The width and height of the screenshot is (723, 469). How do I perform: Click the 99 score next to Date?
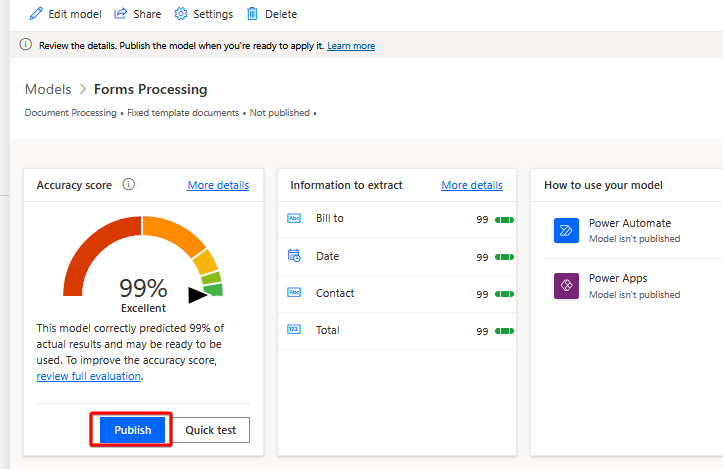(x=482, y=257)
